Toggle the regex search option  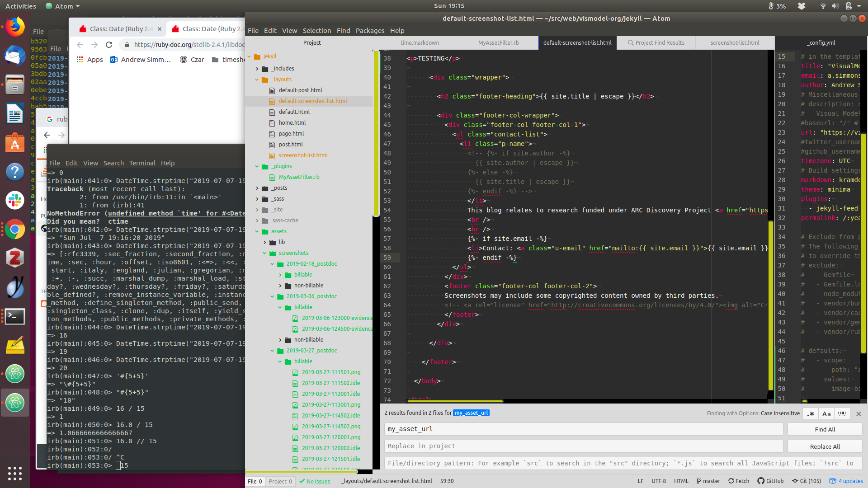pyautogui.click(x=811, y=413)
